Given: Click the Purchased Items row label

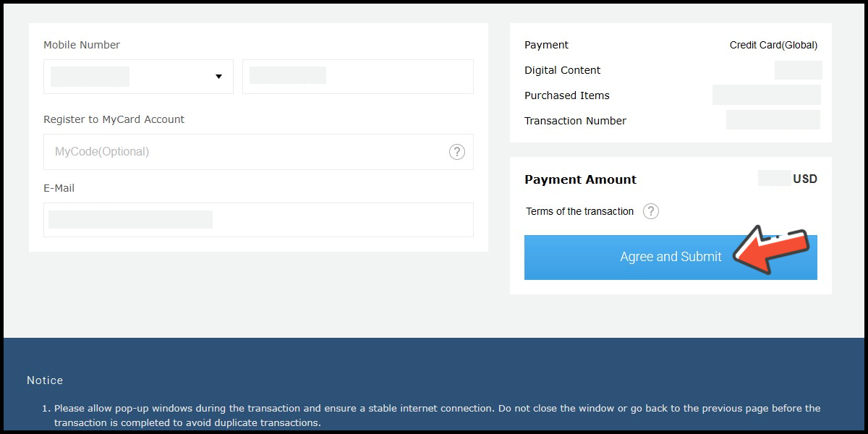Looking at the screenshot, I should pyautogui.click(x=566, y=95).
